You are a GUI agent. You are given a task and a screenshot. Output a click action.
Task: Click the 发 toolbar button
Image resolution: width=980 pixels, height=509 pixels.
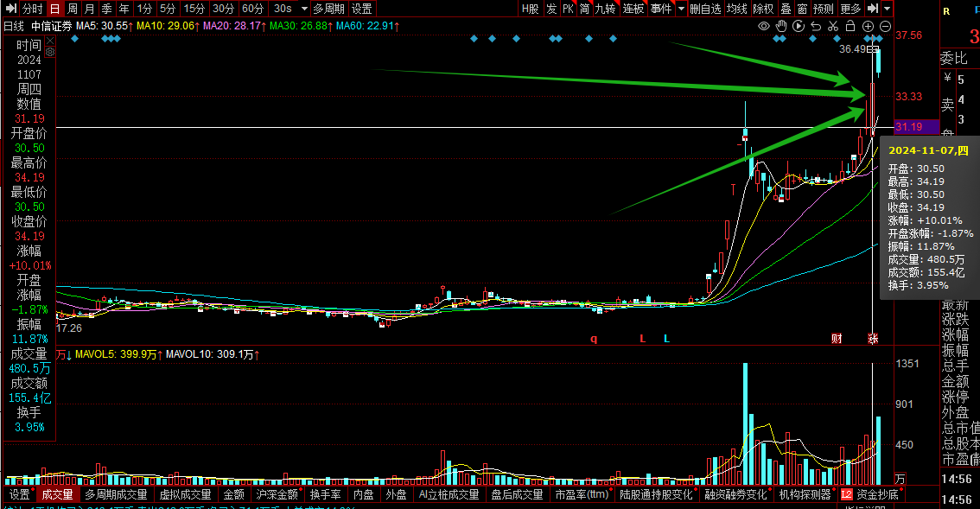pos(551,9)
